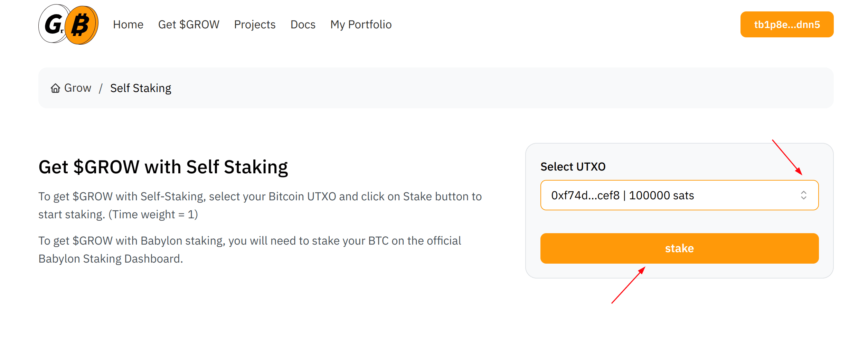Click the breadcrumb slash separator
868x356 pixels.
coord(101,88)
